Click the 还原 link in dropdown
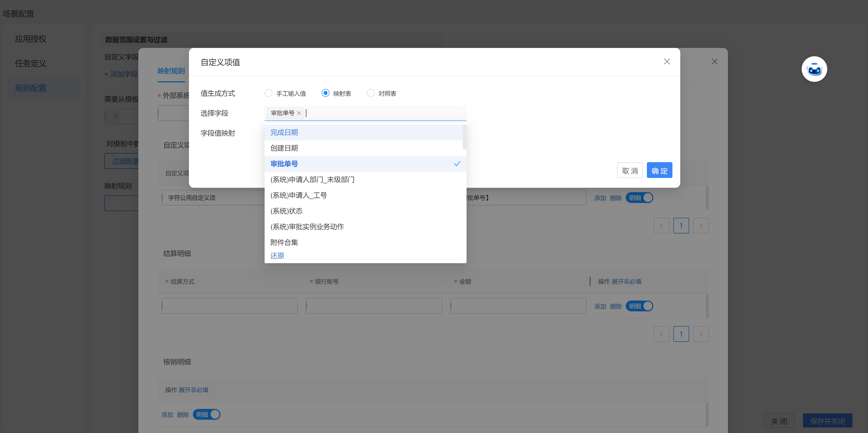Image resolution: width=868 pixels, height=433 pixels. (277, 256)
